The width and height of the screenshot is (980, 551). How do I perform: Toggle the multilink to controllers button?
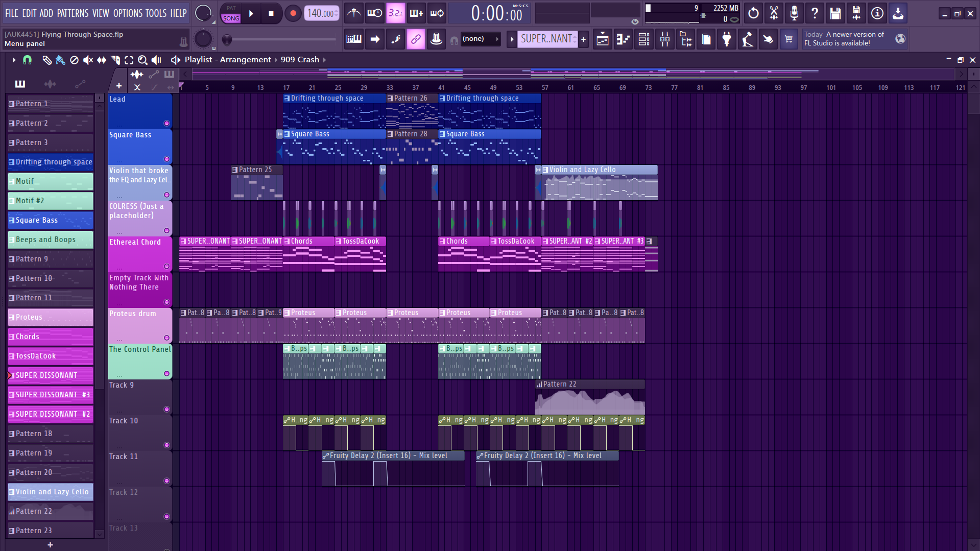(x=416, y=39)
